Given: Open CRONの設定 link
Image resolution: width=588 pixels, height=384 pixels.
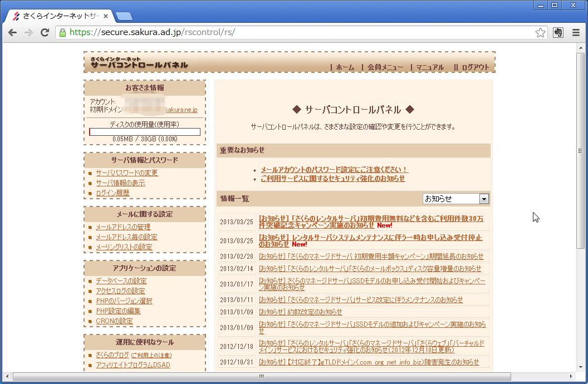Looking at the screenshot, I should [114, 321].
